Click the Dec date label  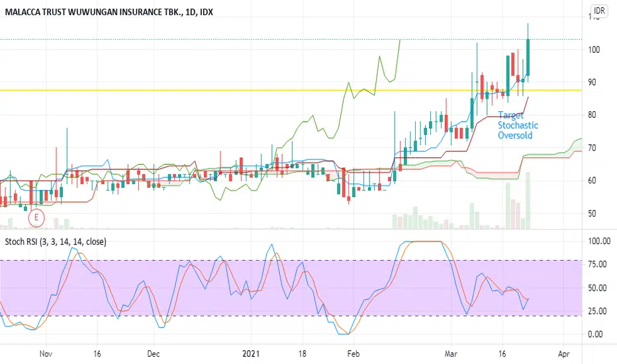(153, 354)
